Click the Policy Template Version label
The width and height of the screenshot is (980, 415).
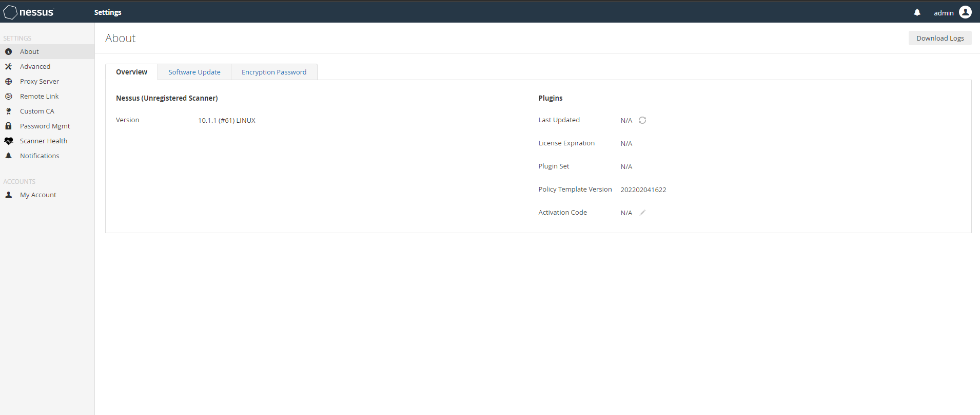tap(575, 190)
